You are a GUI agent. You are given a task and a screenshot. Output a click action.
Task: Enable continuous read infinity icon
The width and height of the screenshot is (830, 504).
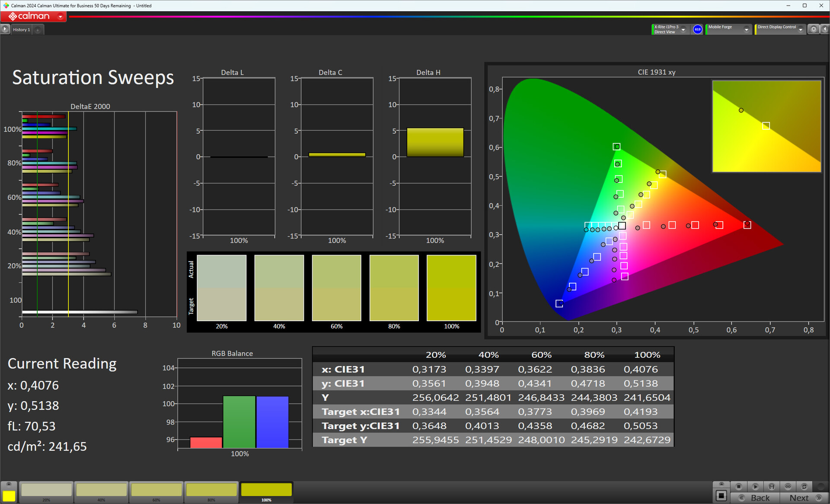pyautogui.click(x=788, y=486)
